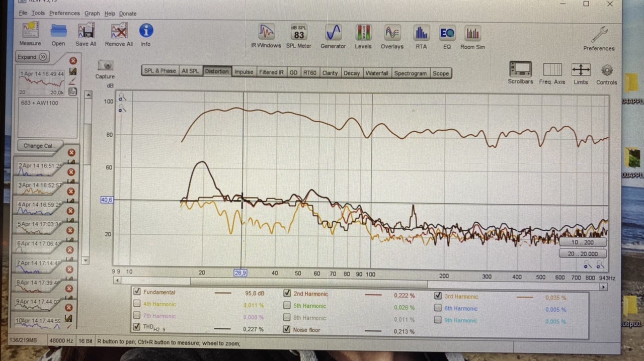Click the horizontal graph scrollbar
The image size is (644, 361).
pyautogui.click(x=352, y=287)
